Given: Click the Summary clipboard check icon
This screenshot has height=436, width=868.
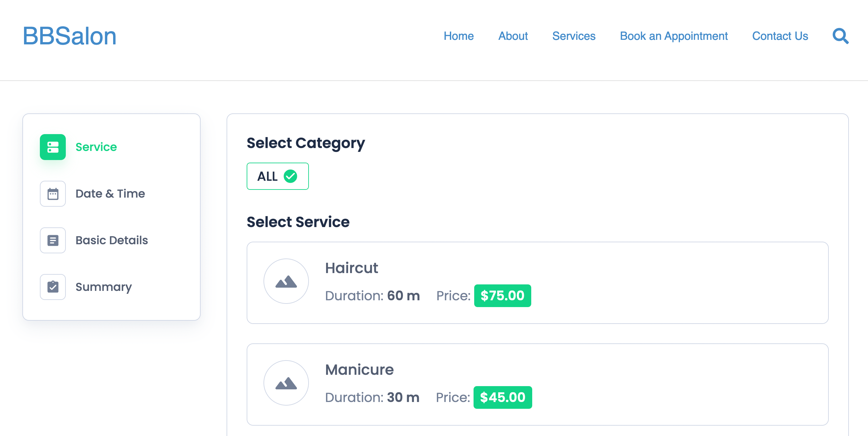Looking at the screenshot, I should (53, 287).
